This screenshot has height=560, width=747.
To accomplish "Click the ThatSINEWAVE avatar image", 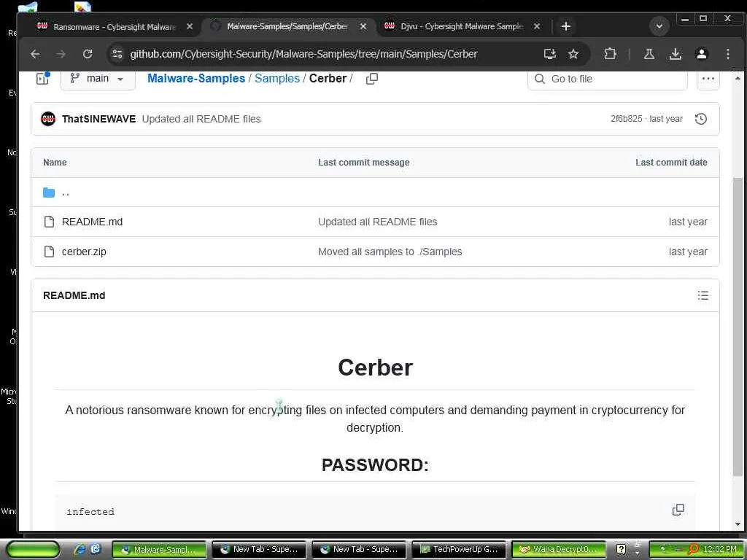I will [x=48, y=119].
